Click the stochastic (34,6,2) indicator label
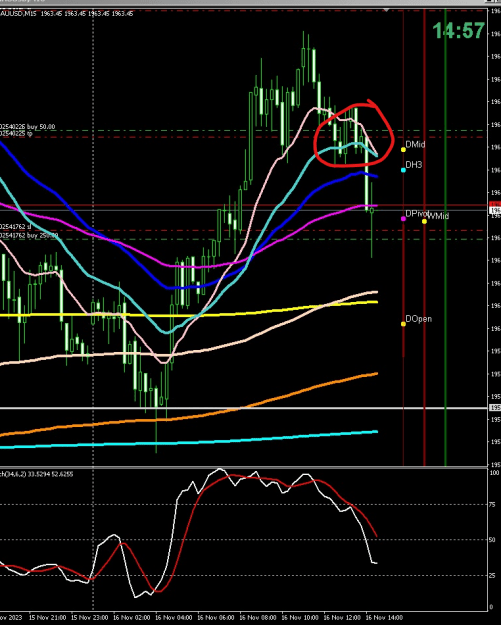501x625 pixels. [36, 474]
